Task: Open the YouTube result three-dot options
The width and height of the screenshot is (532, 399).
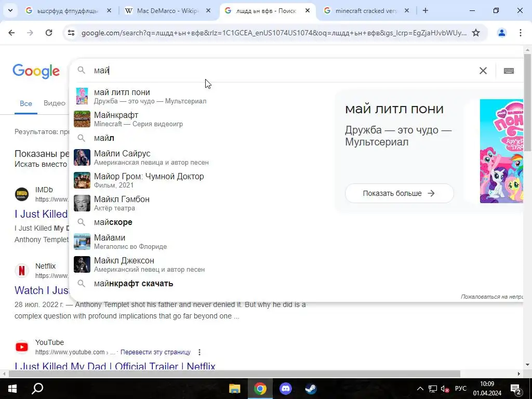Action: pos(199,352)
